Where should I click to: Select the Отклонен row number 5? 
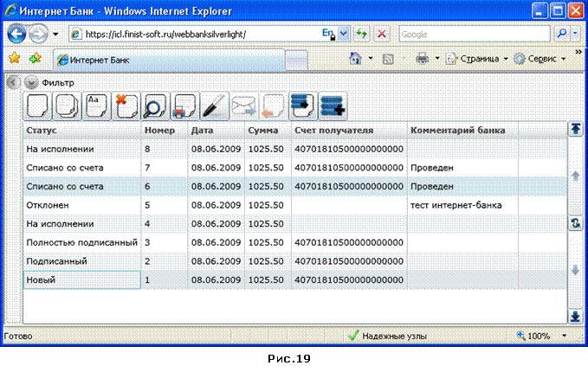coord(294,205)
